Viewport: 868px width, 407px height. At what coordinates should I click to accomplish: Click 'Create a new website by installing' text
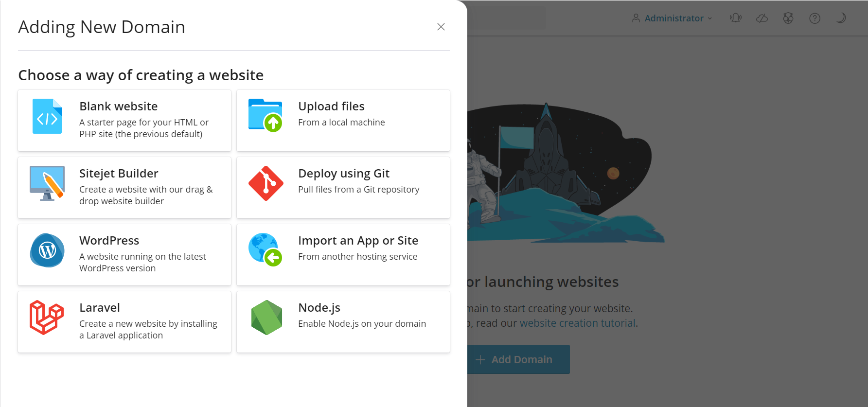(148, 324)
